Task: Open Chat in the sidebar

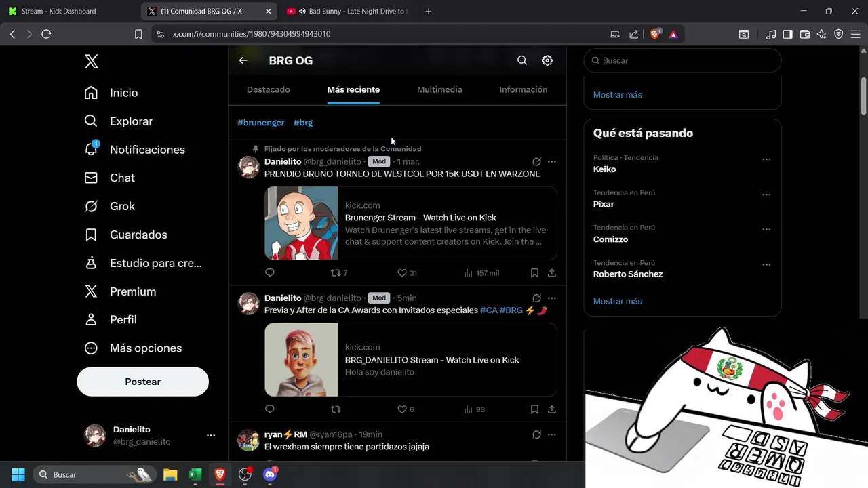Action: coord(110,178)
